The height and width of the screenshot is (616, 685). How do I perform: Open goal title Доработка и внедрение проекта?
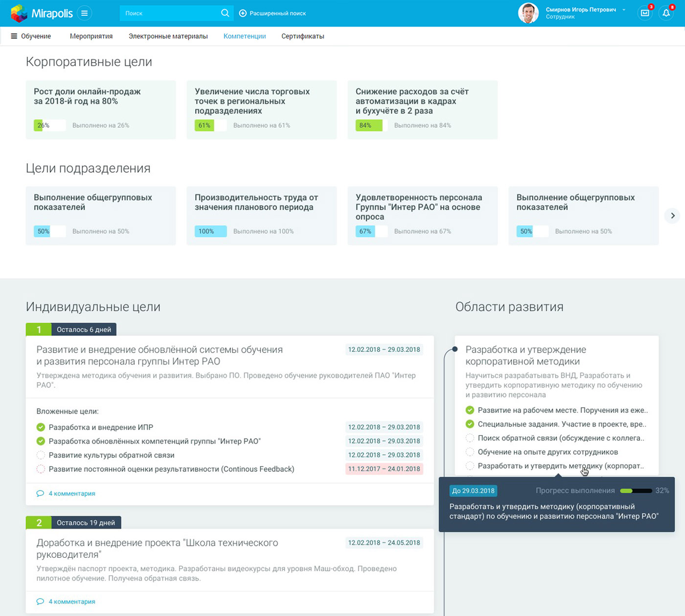pos(158,548)
